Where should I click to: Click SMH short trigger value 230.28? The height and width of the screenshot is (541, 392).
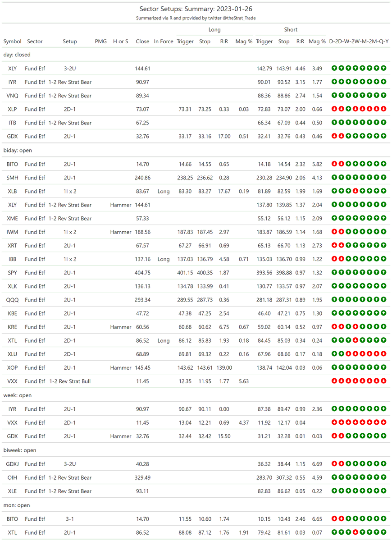264,178
